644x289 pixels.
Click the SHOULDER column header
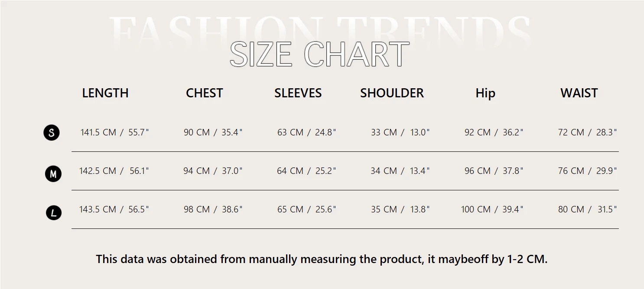(x=392, y=93)
